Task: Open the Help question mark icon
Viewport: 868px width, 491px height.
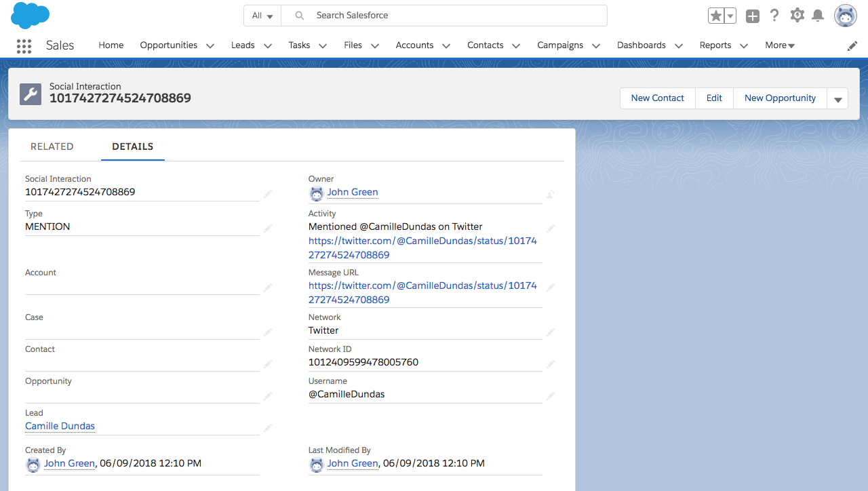Action: pos(775,16)
